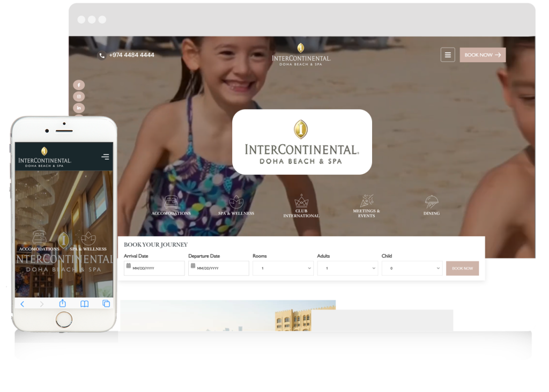Open the mobile hamburger menu on phone
The width and height of the screenshot is (549, 392).
click(105, 157)
